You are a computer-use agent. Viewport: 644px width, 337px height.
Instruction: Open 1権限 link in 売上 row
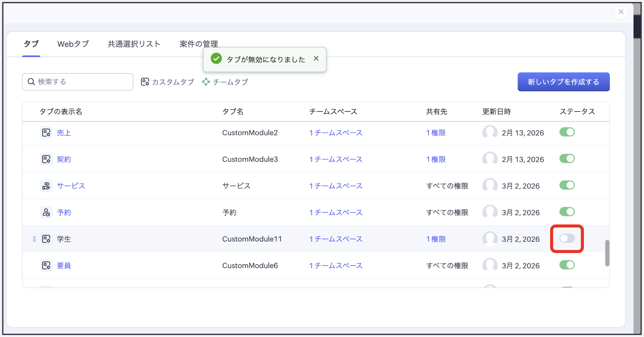click(x=436, y=133)
